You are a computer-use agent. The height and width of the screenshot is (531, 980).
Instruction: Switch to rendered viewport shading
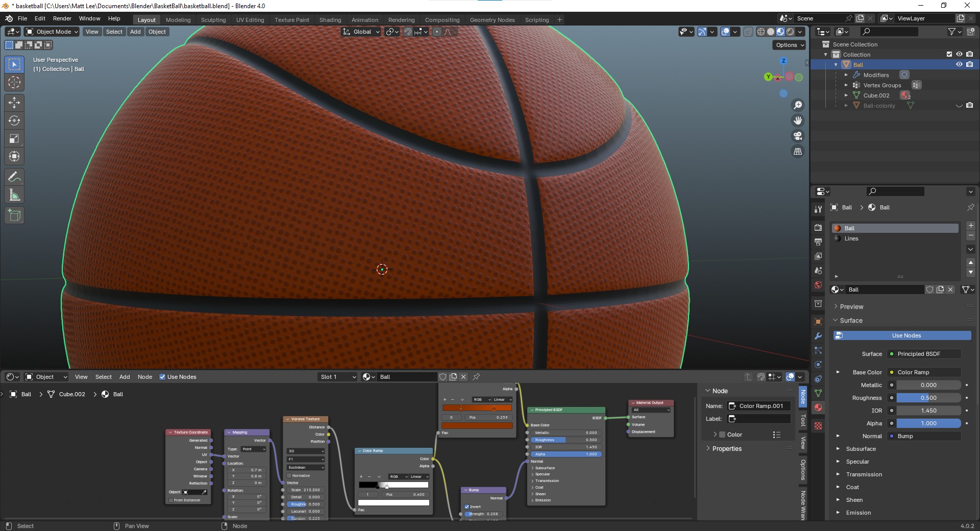790,32
